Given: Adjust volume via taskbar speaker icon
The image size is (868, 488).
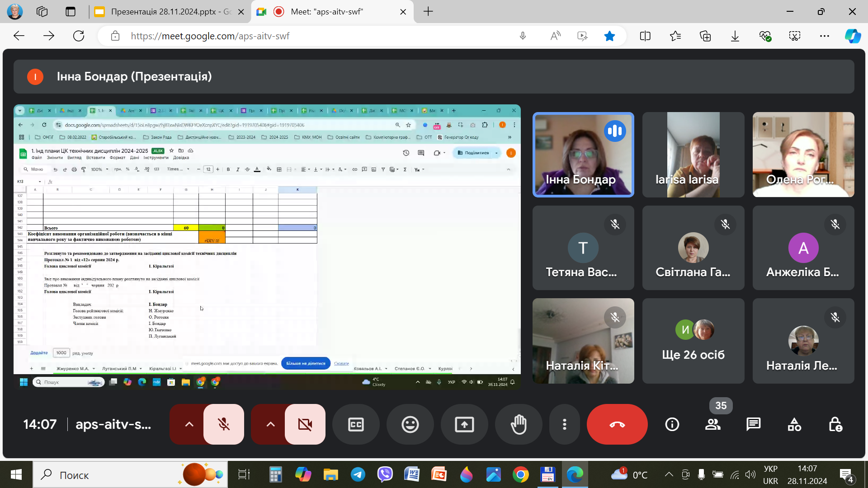Looking at the screenshot, I should [750, 474].
